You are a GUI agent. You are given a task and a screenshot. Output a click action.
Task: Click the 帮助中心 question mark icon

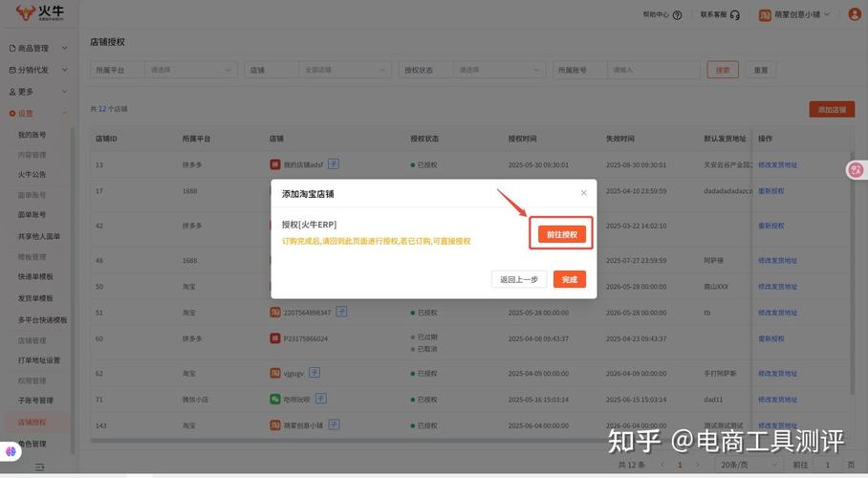tap(678, 15)
